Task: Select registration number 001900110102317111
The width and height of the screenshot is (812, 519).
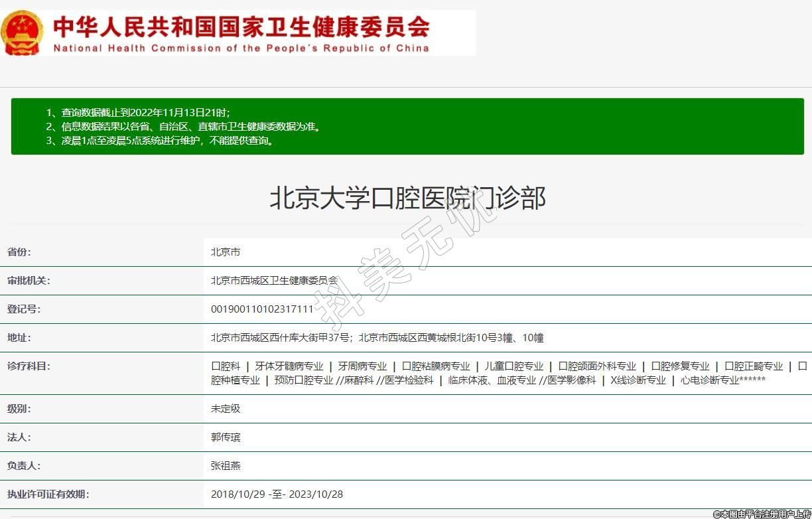Action: [x=262, y=309]
